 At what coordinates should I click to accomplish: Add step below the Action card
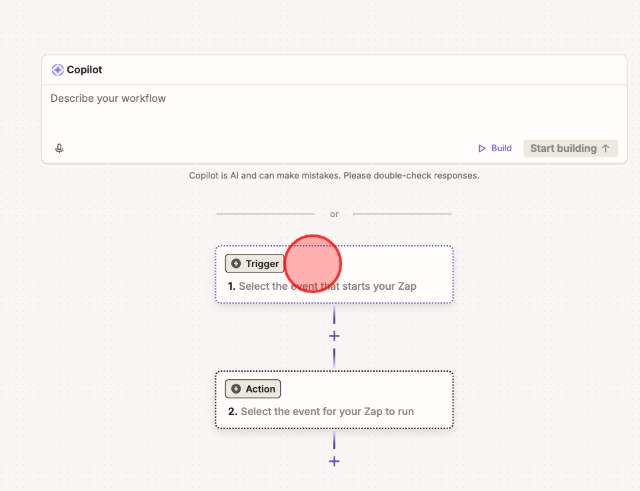click(x=334, y=461)
